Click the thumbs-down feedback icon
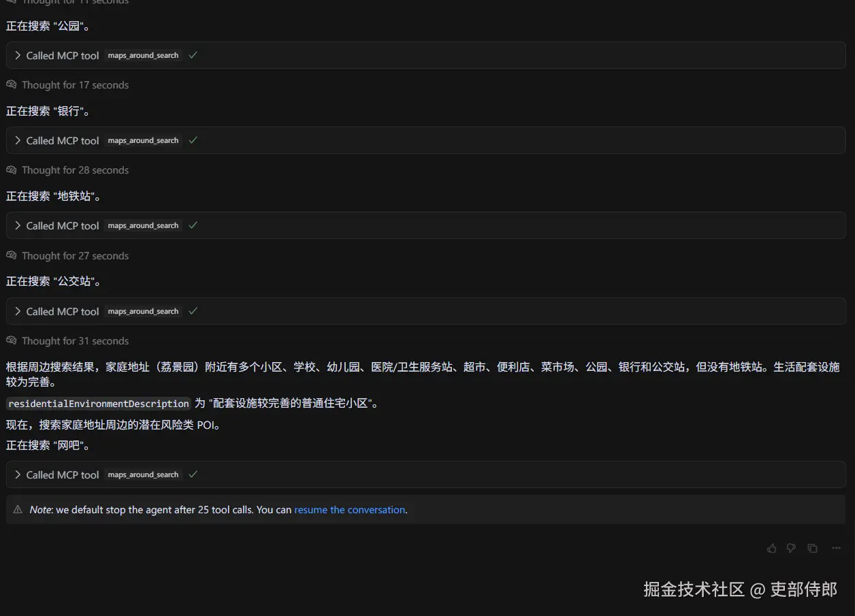 (x=792, y=548)
